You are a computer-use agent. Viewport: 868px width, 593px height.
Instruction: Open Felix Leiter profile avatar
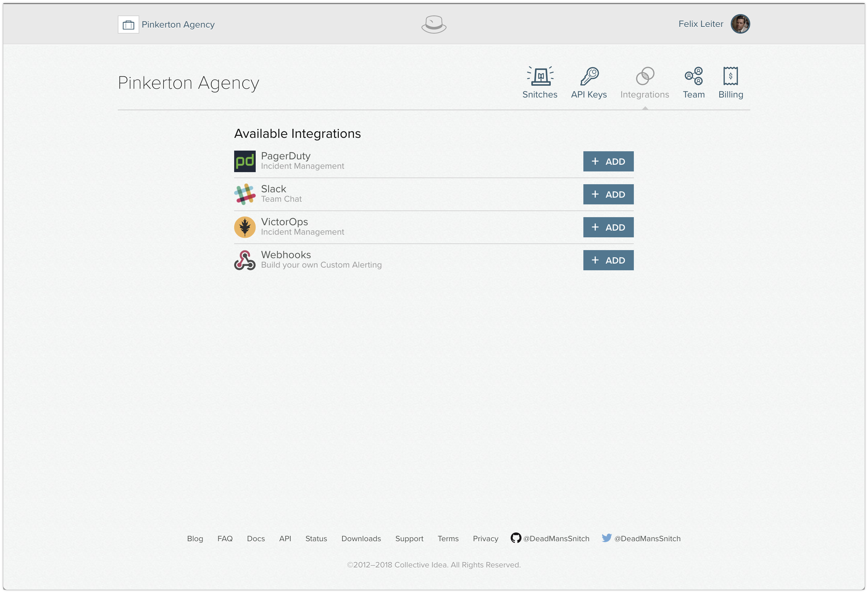(740, 24)
